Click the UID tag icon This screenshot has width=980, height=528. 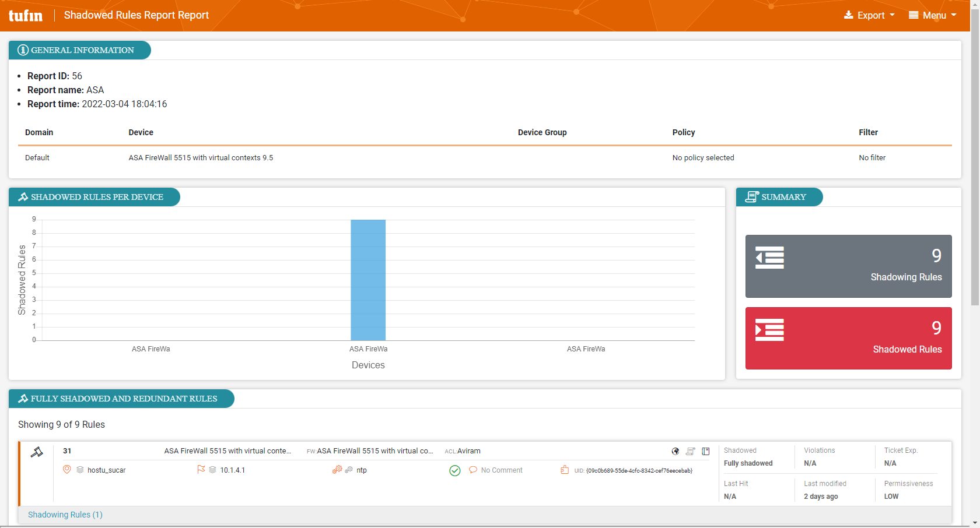pyautogui.click(x=565, y=470)
